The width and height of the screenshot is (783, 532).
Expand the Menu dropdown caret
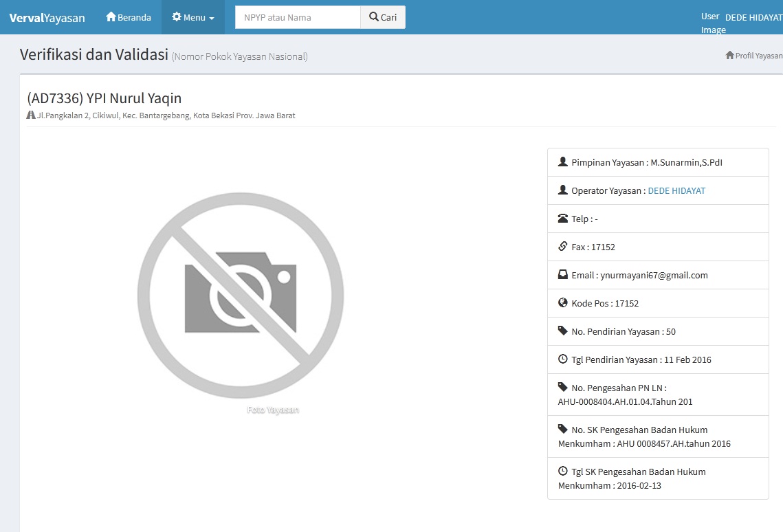[x=212, y=19]
